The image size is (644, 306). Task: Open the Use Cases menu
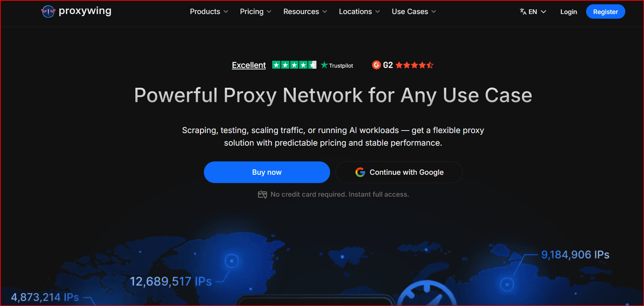[x=414, y=12]
